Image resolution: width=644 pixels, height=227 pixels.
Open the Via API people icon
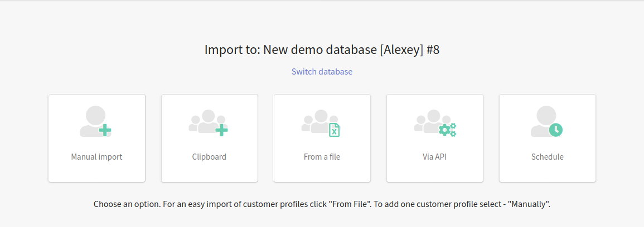coord(435,122)
